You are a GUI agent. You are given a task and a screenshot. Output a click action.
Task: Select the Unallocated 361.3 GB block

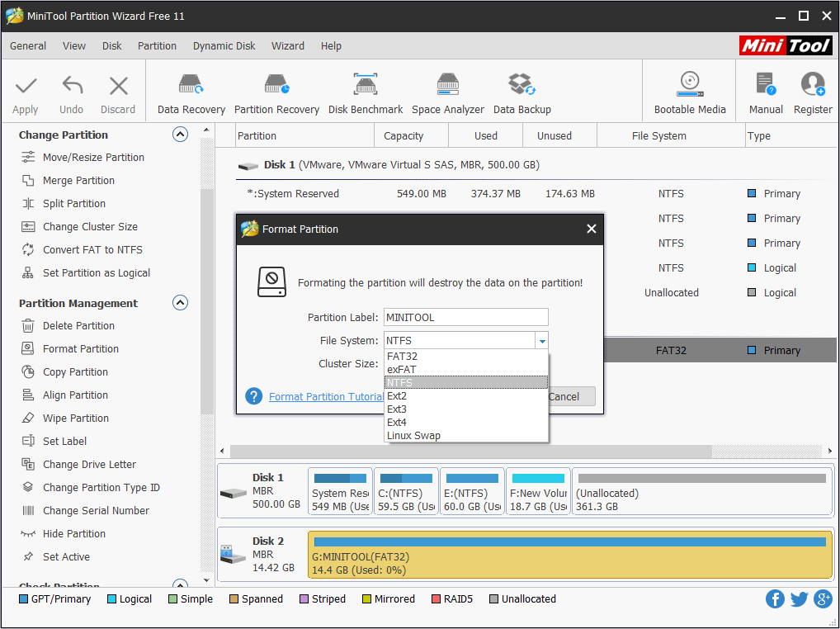click(701, 491)
